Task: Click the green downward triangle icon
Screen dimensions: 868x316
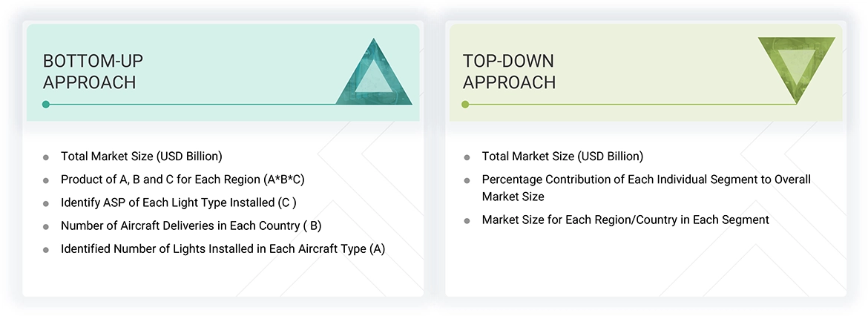Action: 797,68
